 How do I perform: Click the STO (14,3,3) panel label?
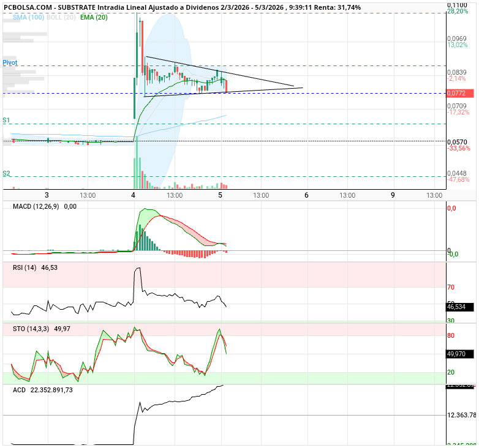click(31, 329)
